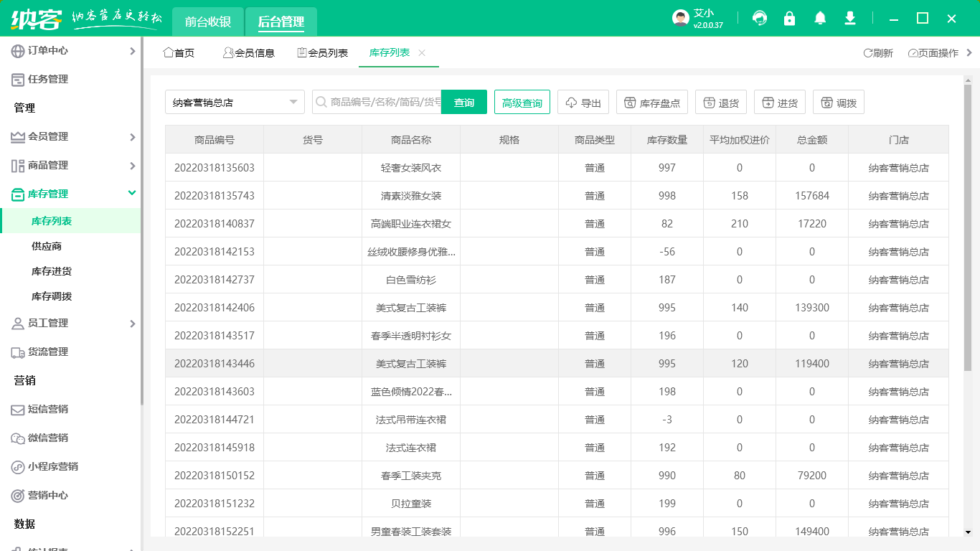Expand the 订单中心 chevron
Image resolution: width=980 pixels, height=551 pixels.
pos(133,51)
